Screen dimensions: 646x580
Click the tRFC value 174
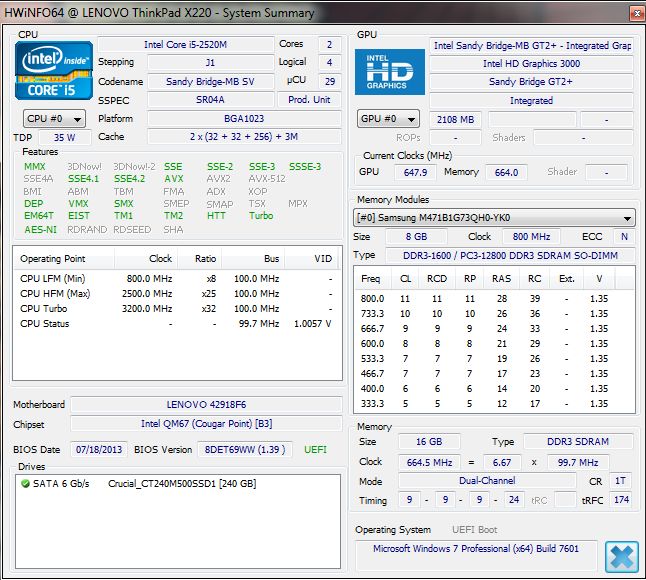click(621, 500)
